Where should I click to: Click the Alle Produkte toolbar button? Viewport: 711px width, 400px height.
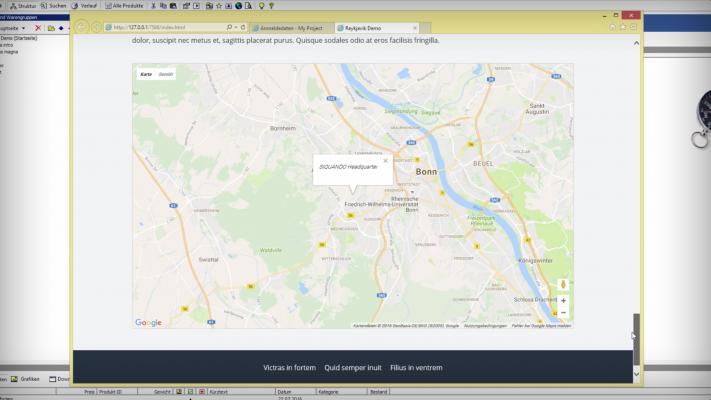click(x=122, y=6)
